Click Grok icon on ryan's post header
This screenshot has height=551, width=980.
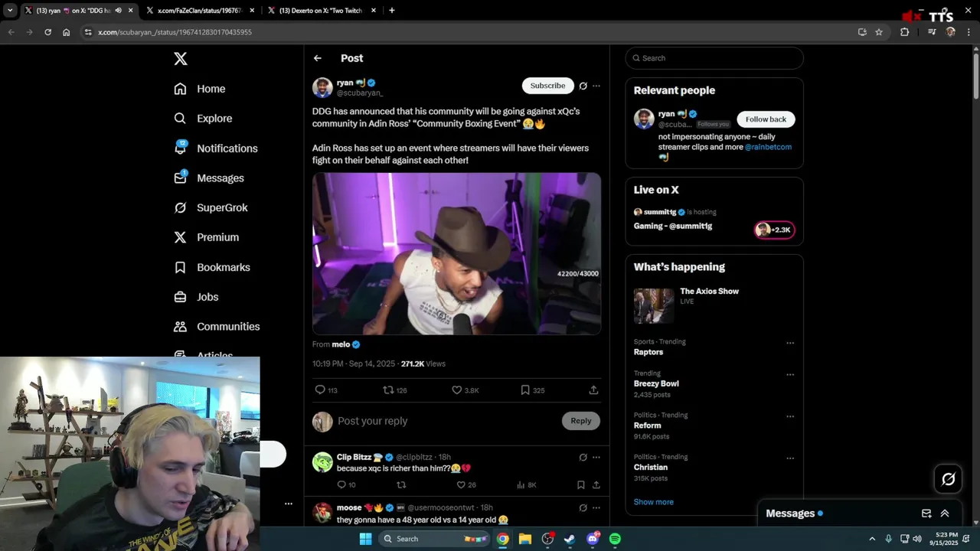583,86
